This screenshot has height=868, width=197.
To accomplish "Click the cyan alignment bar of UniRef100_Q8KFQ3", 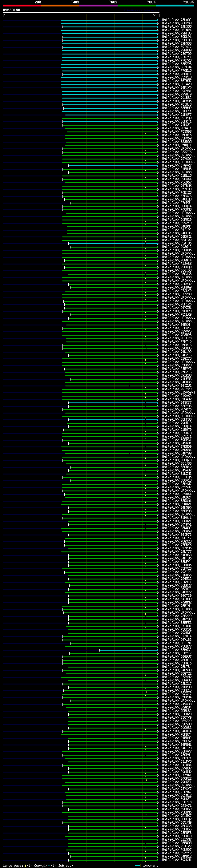I will tap(113, 420).
